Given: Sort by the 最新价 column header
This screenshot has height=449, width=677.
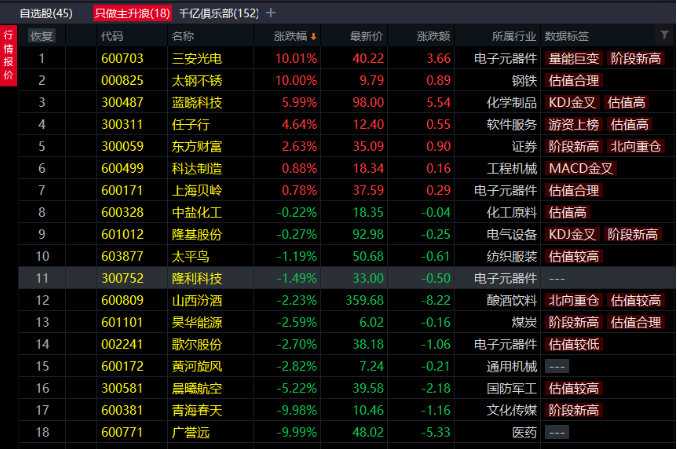Looking at the screenshot, I should click(x=366, y=36).
